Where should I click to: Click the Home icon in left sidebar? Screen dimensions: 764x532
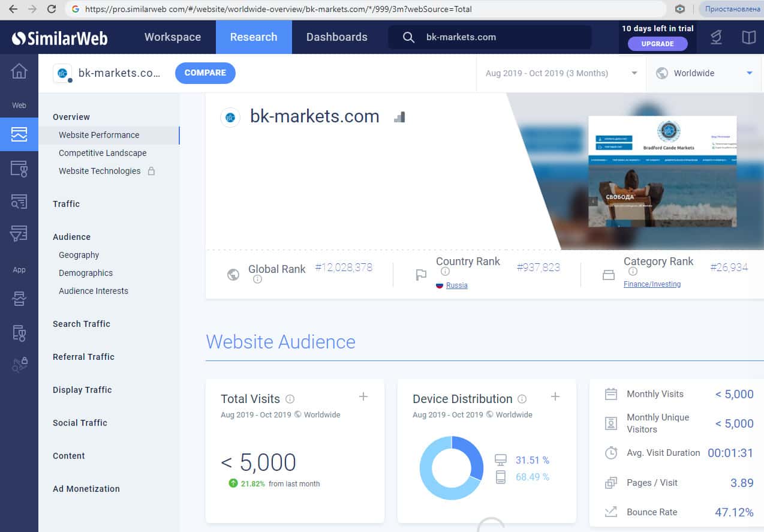point(19,71)
